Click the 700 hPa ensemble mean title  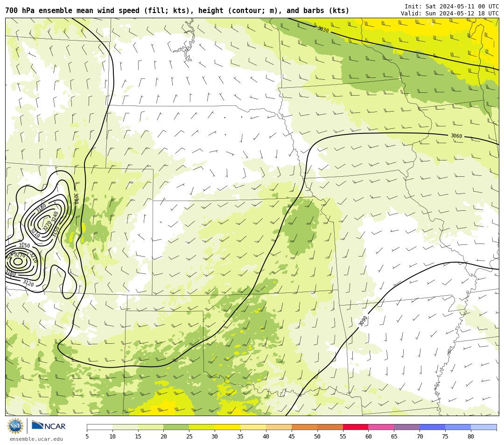point(177,11)
